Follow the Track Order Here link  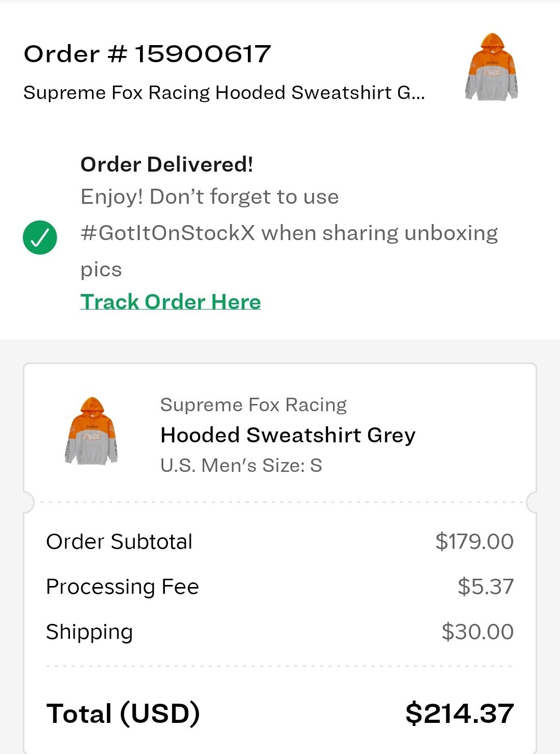pos(171,302)
